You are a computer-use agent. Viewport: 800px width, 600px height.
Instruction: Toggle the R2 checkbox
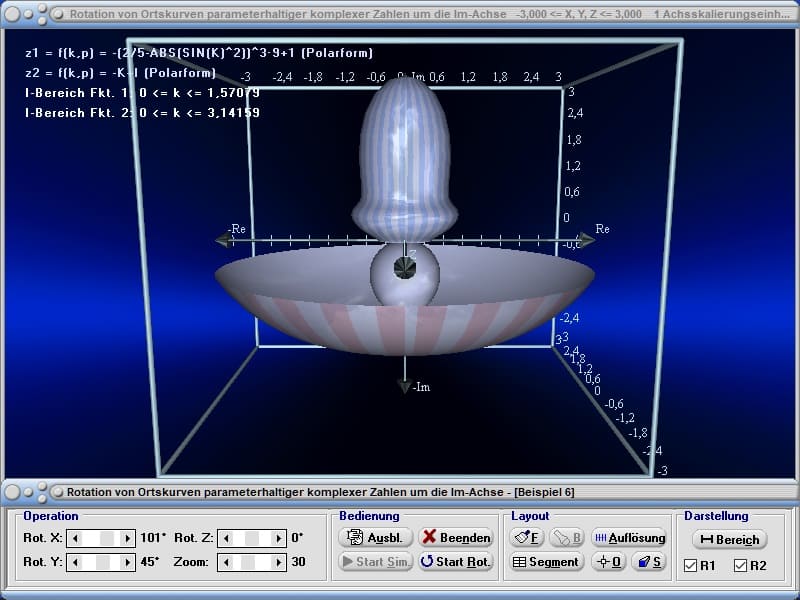pyautogui.click(x=740, y=565)
